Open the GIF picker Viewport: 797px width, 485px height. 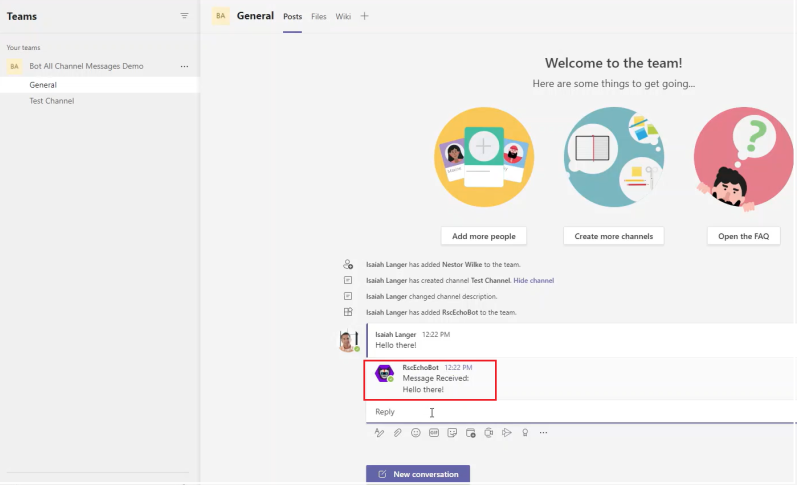pyautogui.click(x=434, y=433)
